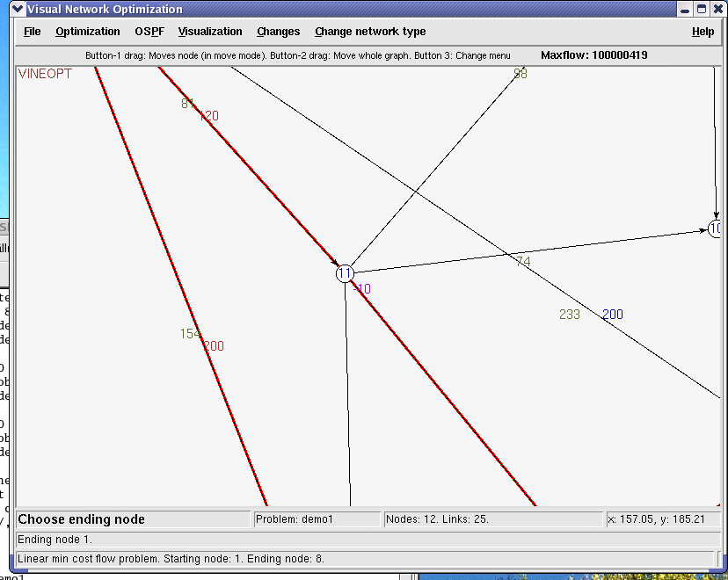Click link label 81 on red link
The width and height of the screenshot is (728, 580).
pyautogui.click(x=187, y=104)
